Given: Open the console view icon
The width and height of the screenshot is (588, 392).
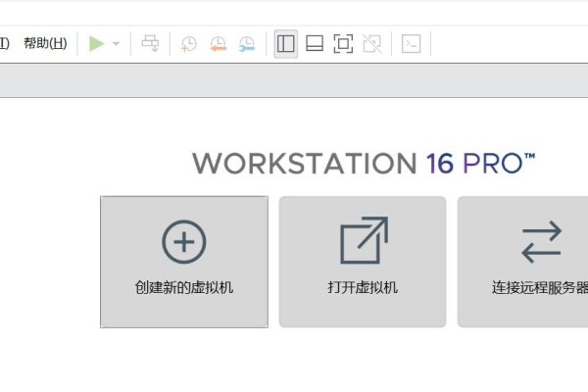Looking at the screenshot, I should point(411,44).
